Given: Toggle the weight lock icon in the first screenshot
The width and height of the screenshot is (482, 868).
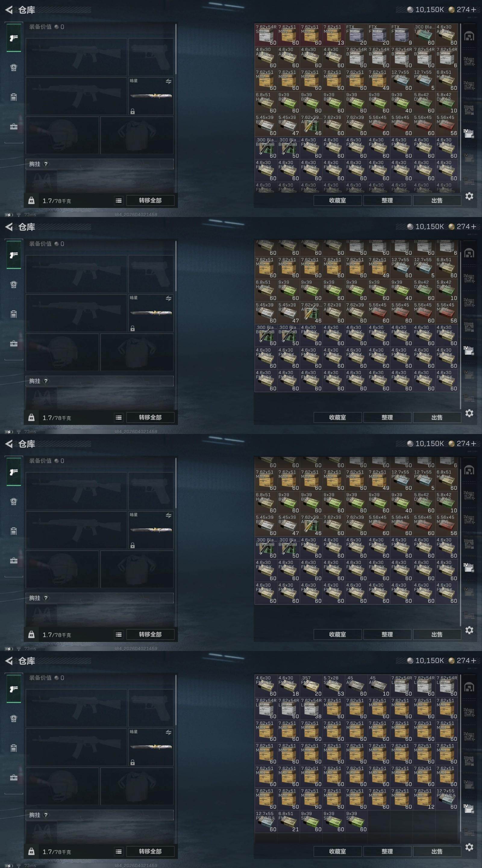Looking at the screenshot, I should (31, 200).
